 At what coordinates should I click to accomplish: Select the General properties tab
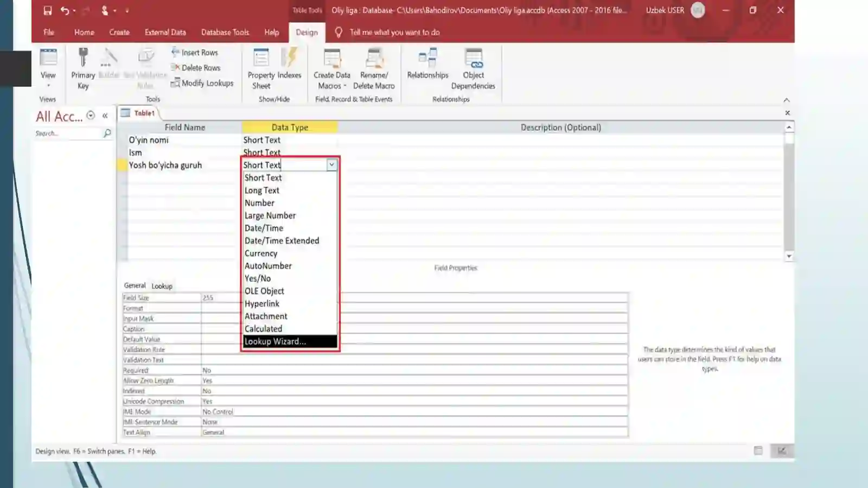135,286
